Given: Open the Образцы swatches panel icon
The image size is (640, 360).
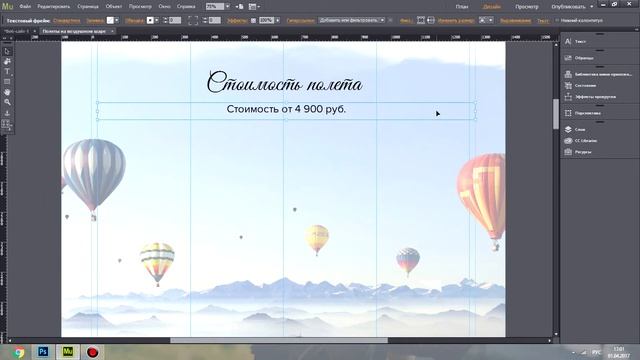Looking at the screenshot, I should click(x=568, y=58).
